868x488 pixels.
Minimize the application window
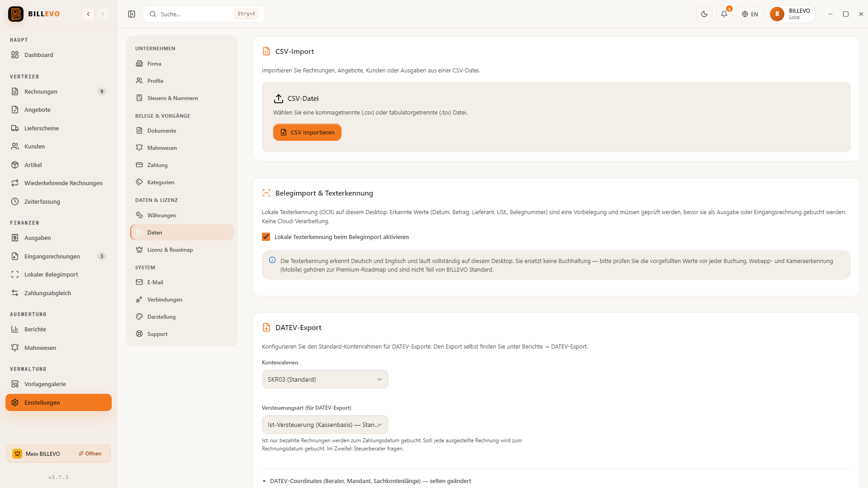pos(830,14)
